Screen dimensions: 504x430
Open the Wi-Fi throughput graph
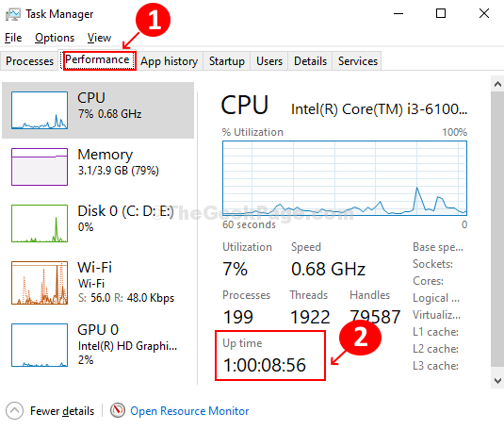click(40, 283)
